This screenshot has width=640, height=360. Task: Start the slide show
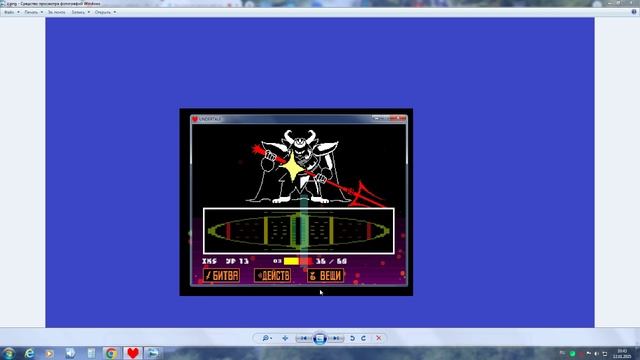(320, 338)
